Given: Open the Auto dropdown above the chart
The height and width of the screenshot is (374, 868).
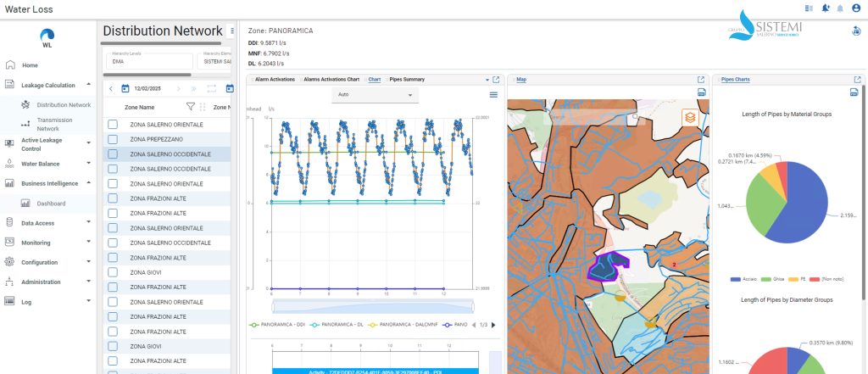Looking at the screenshot, I should tap(374, 95).
